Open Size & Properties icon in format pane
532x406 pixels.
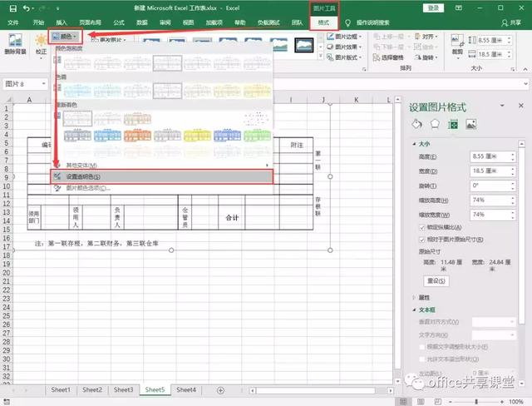452,125
